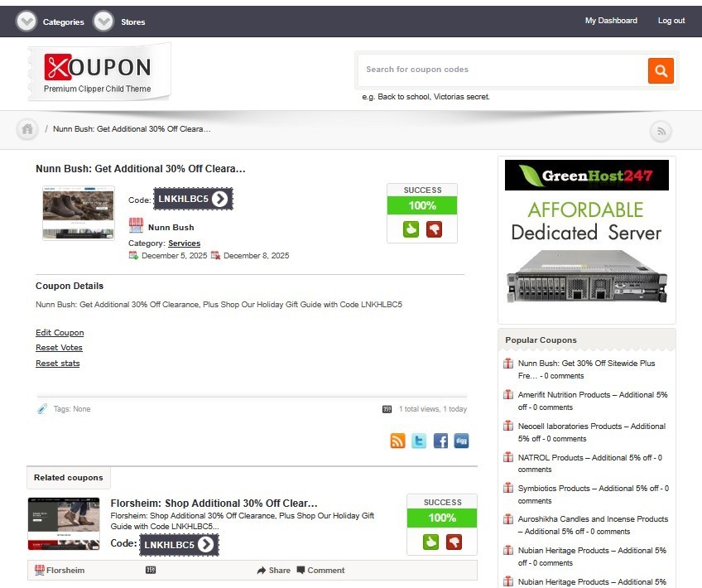Vote thumbs up on Florsheim coupon
702x588 pixels.
430,542
